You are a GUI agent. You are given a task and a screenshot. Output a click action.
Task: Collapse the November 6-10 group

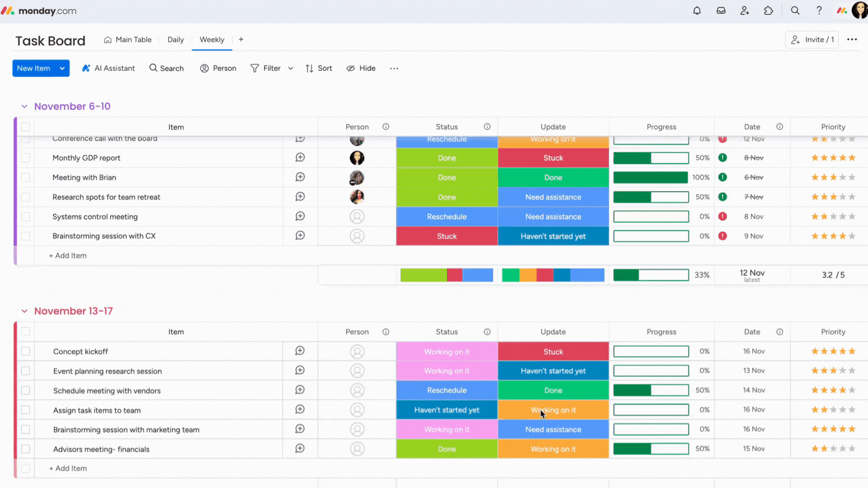pyautogui.click(x=24, y=107)
